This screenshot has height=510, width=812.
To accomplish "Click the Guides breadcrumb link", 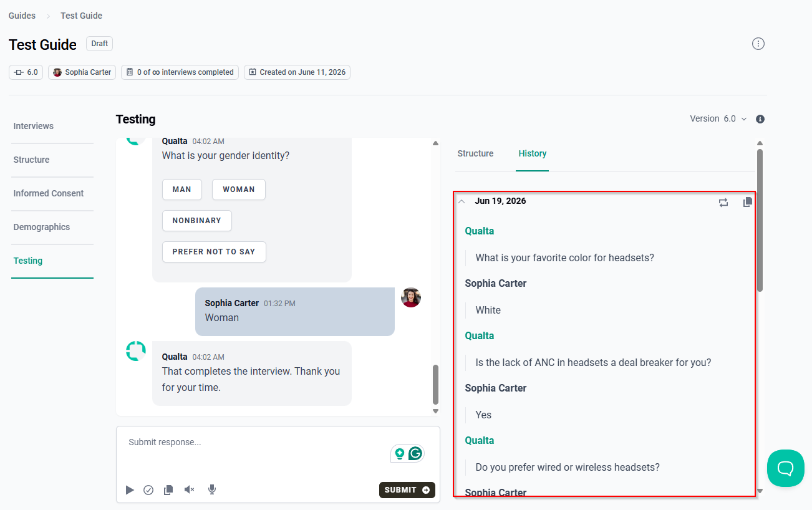I will (x=22, y=16).
